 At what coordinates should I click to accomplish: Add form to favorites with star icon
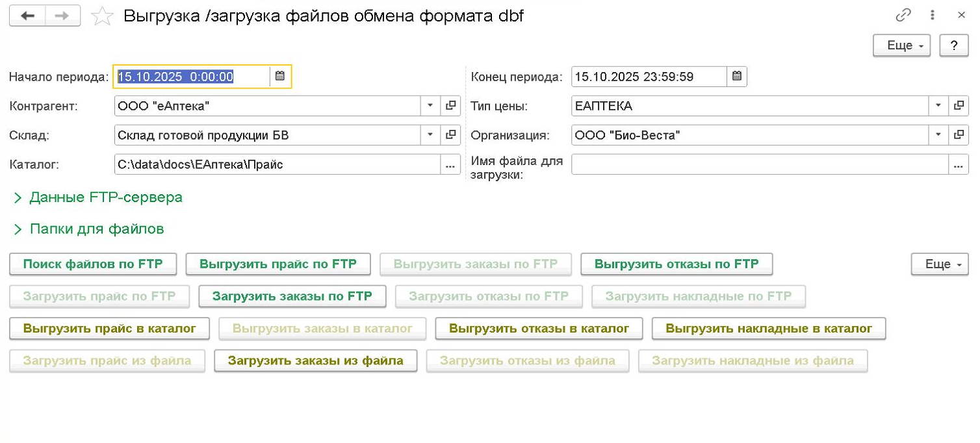coord(102,17)
